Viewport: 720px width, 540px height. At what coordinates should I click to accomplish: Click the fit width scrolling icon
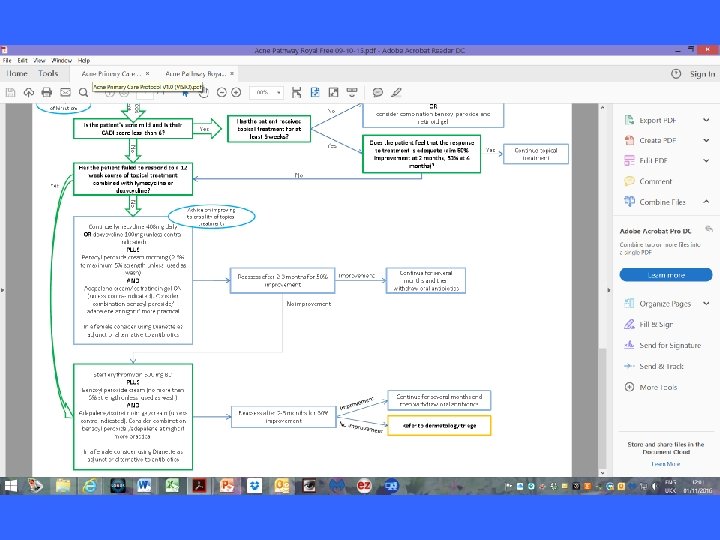click(297, 93)
